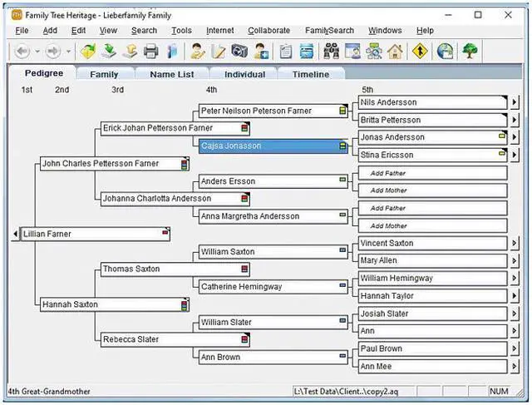Click the globe Internet icon
This screenshot has height=405, width=532.
[445, 52]
